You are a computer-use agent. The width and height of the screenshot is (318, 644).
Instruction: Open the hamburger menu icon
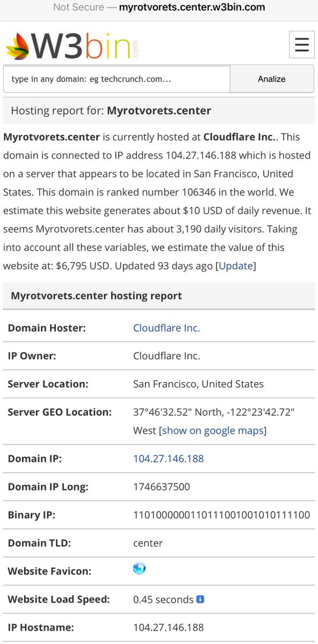point(302,44)
